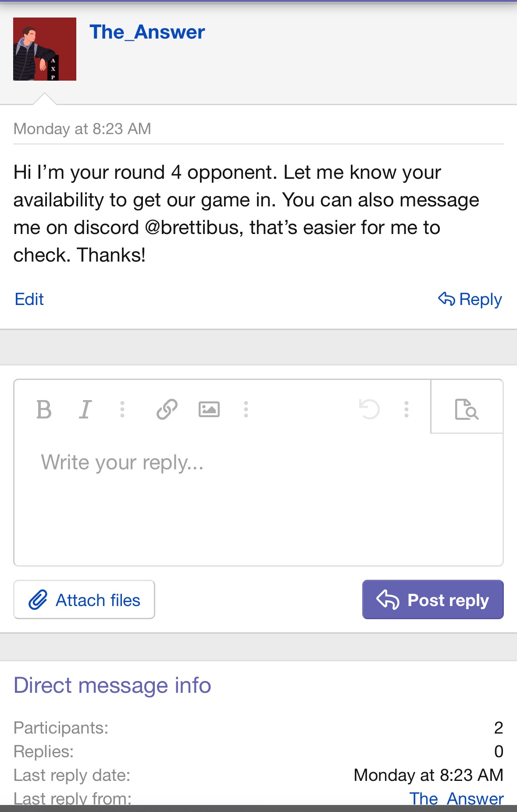The width and height of the screenshot is (517, 812).
Task: Open The_Answer's avatar profile picture
Action: (45, 49)
